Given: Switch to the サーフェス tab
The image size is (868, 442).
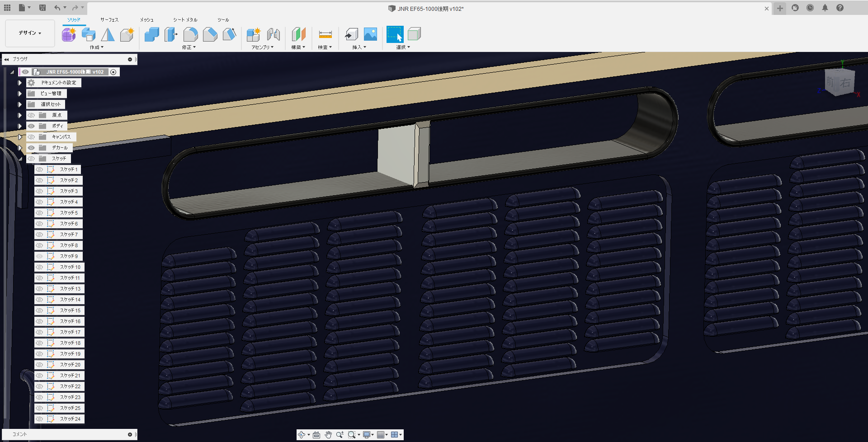Looking at the screenshot, I should (109, 20).
